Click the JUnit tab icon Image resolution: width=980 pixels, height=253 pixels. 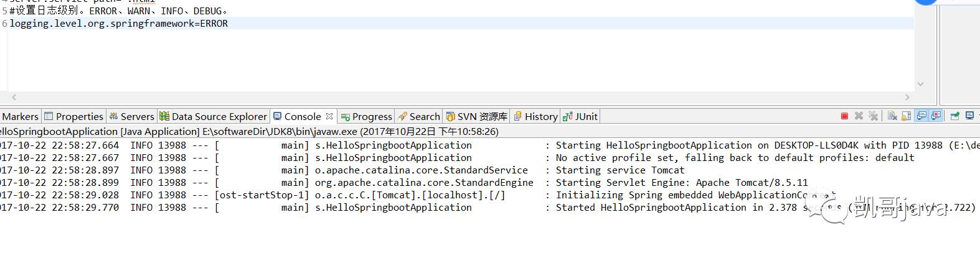click(568, 116)
